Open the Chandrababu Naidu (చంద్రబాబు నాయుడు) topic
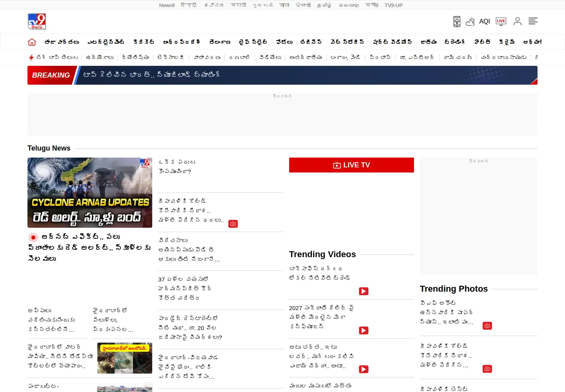 [x=504, y=57]
